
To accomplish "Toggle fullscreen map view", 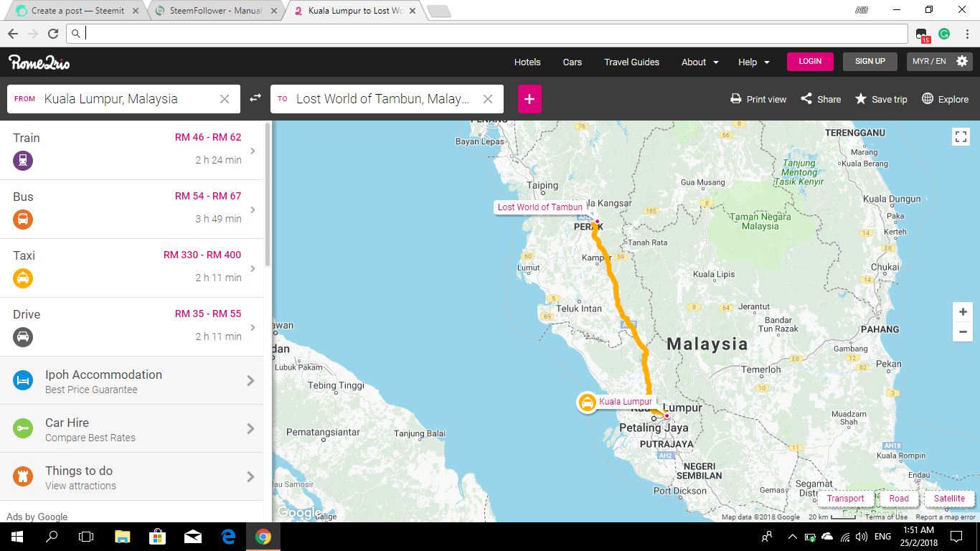I will click(961, 136).
